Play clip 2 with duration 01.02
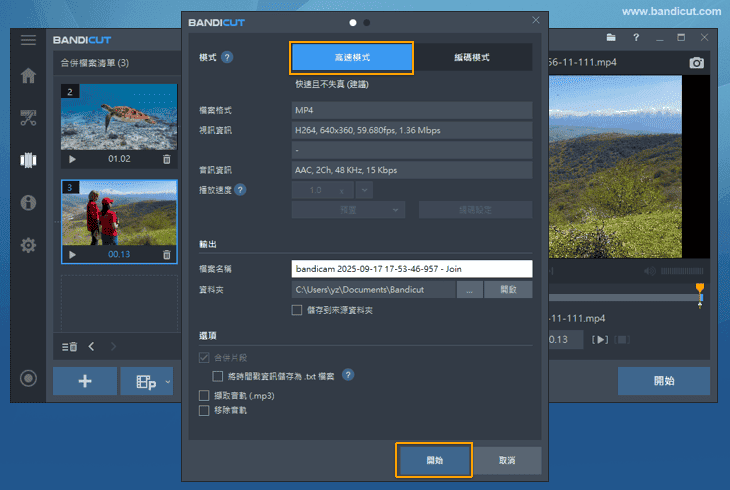The height and width of the screenshot is (490, 730). (x=72, y=159)
